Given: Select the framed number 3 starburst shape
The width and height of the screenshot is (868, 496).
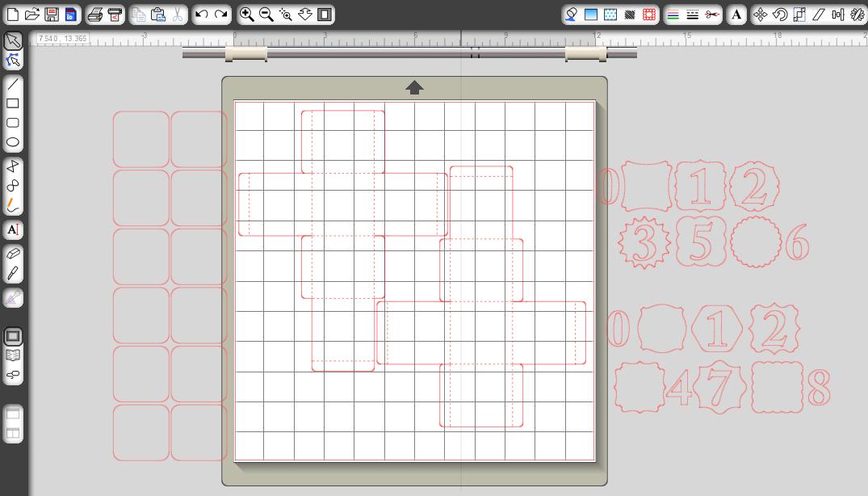Looking at the screenshot, I should (644, 242).
